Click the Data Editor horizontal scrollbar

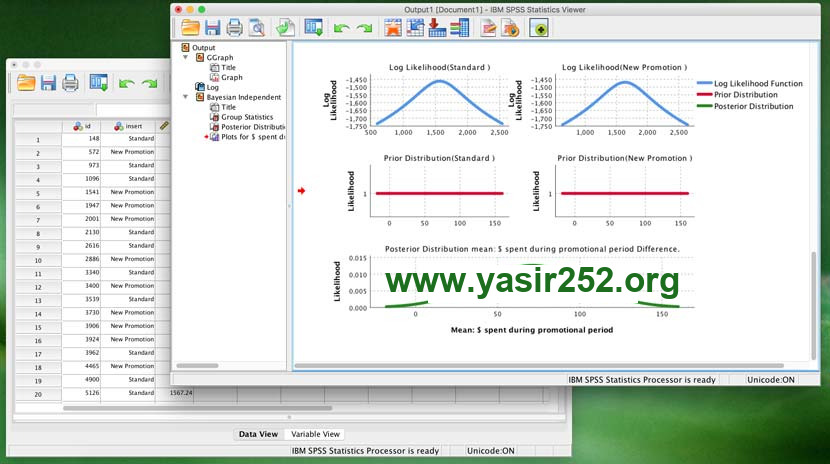click(x=197, y=408)
